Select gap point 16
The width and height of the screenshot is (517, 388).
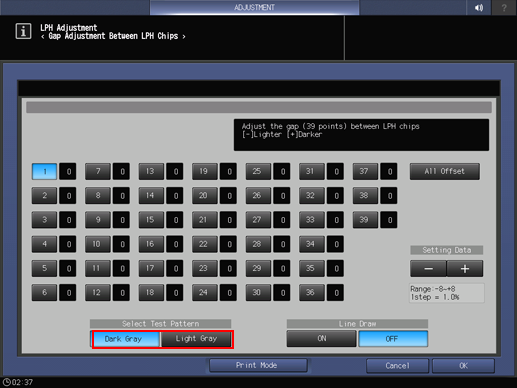coord(151,244)
